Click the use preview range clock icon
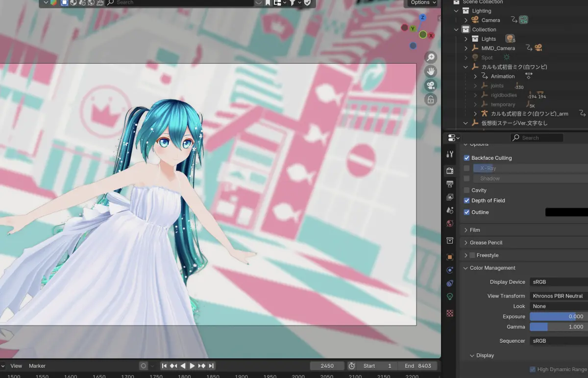Viewport: 588px width, 378px height. pos(352,366)
